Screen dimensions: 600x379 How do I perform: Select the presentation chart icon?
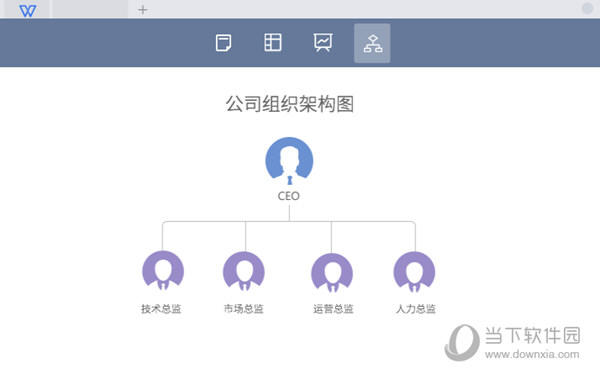tap(323, 42)
